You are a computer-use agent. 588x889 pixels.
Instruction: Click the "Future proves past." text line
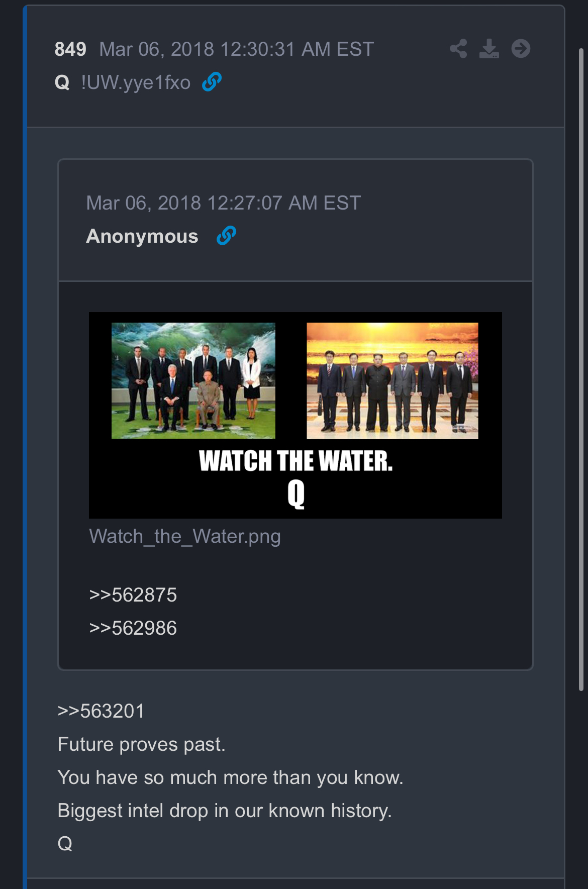(142, 744)
